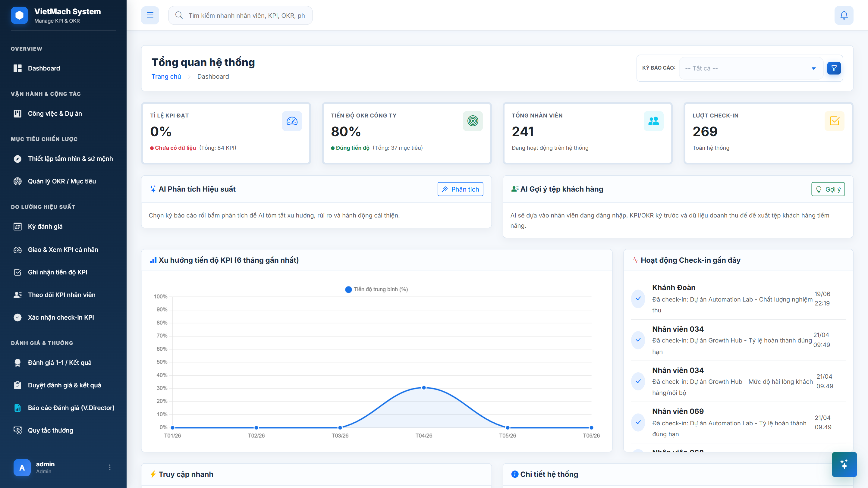Screen dimensions: 868x488
Task: Open Báo cáo Đánh giá (V.Director)
Action: click(x=63, y=408)
